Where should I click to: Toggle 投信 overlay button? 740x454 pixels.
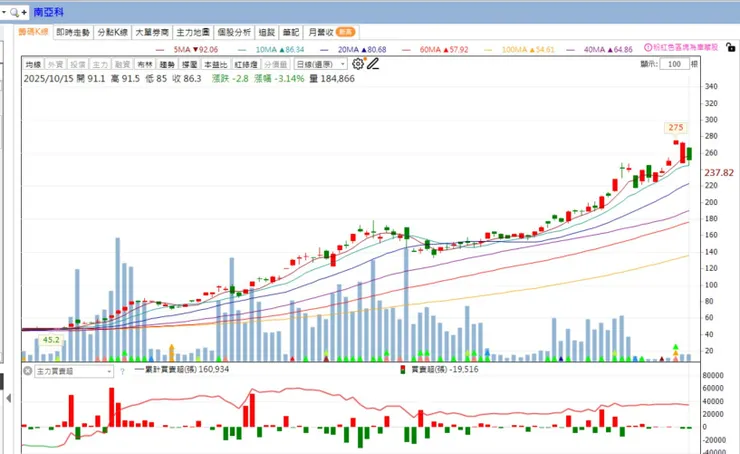point(78,64)
